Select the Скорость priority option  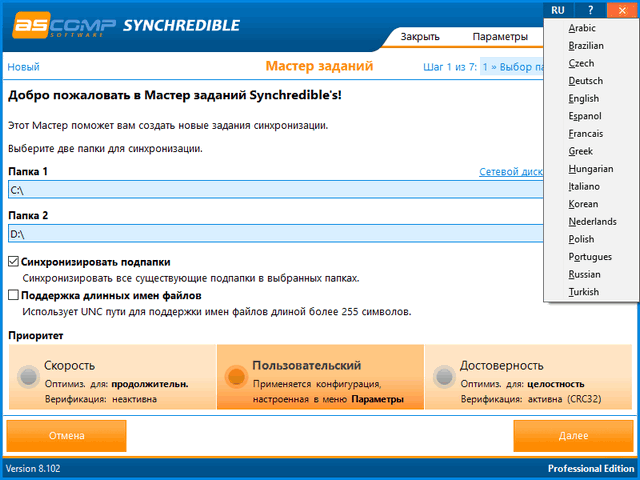click(x=112, y=377)
